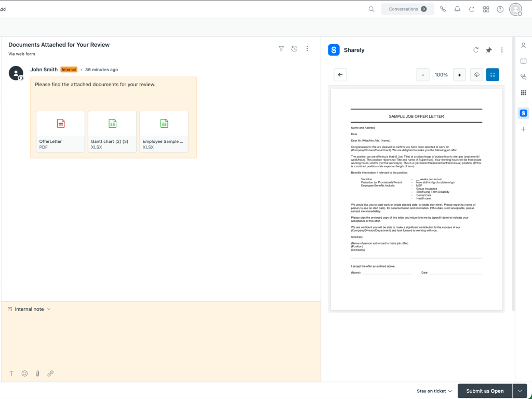
Task: Go back using the Sharely arrow button
Action: (340, 75)
